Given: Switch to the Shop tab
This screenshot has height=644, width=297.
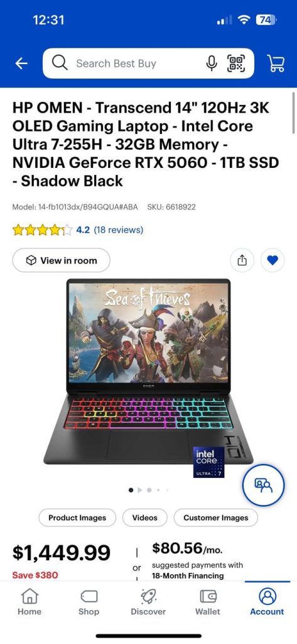Looking at the screenshot, I should tap(89, 602).
